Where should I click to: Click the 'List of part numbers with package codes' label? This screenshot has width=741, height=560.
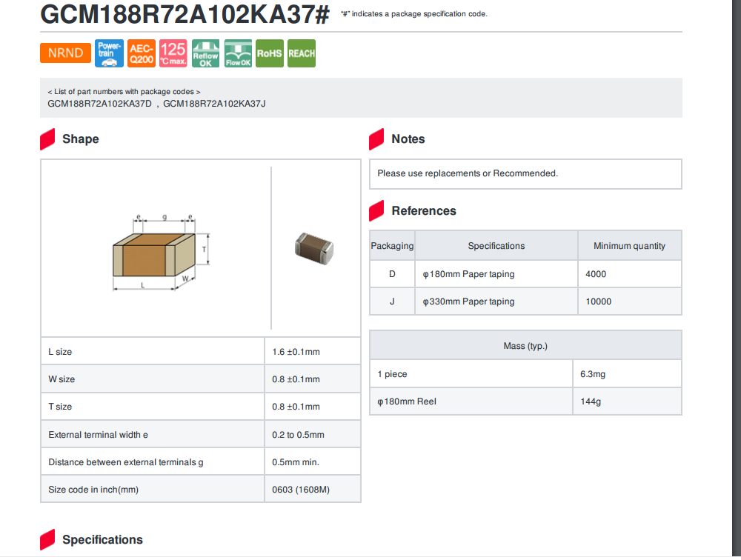[x=124, y=92]
